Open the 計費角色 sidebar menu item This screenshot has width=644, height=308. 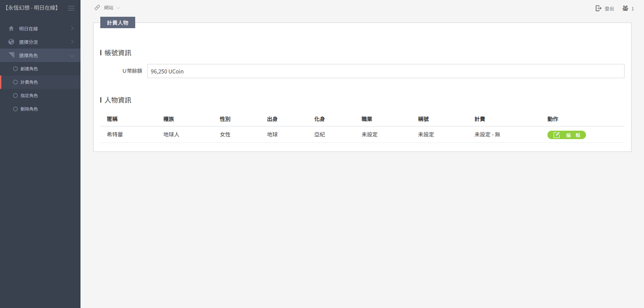click(29, 82)
